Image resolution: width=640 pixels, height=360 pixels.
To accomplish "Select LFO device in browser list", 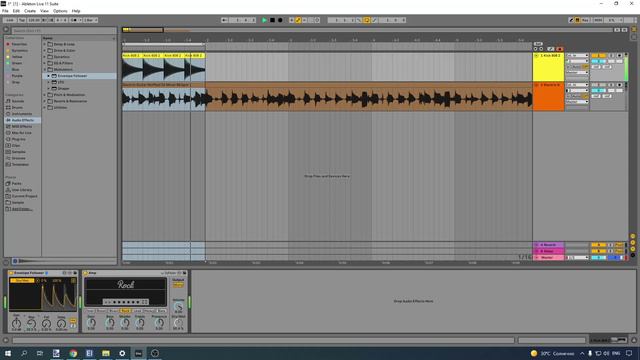I will coord(60,82).
